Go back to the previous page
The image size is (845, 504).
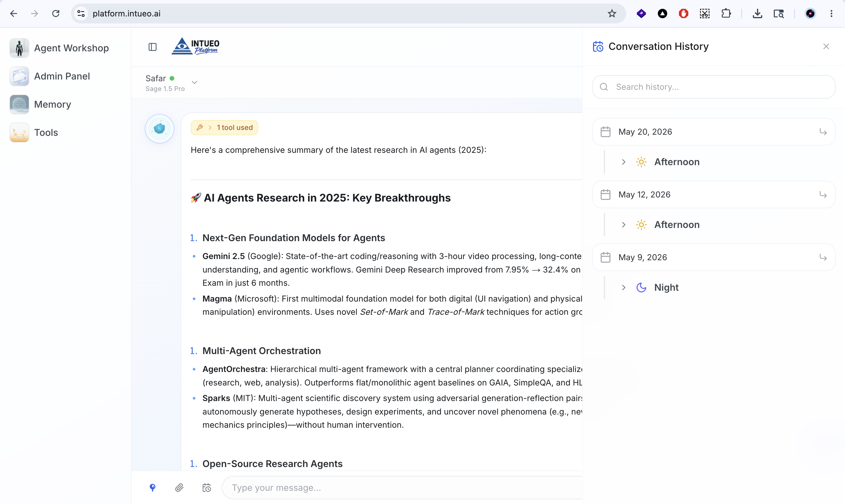coord(13,13)
